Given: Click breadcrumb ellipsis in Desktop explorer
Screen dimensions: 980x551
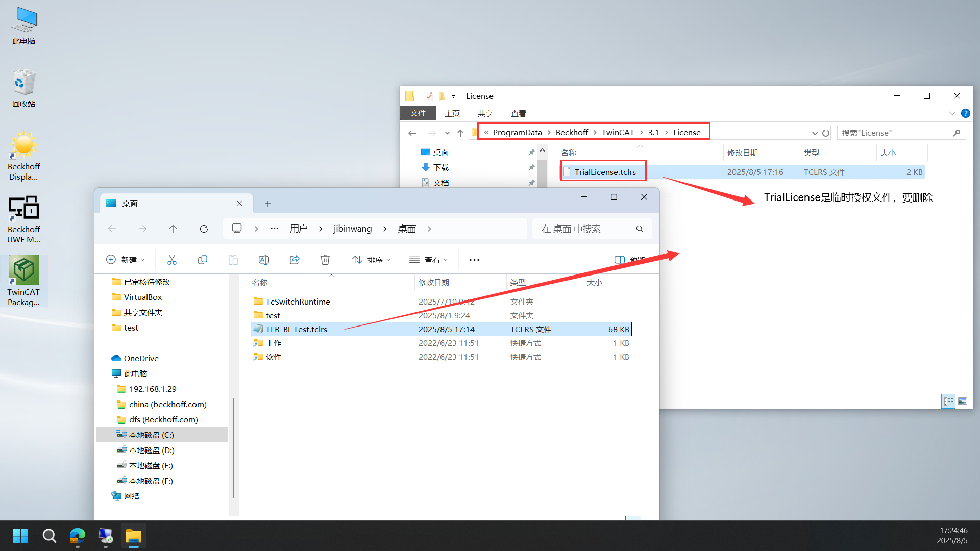Looking at the screenshot, I should 275,229.
